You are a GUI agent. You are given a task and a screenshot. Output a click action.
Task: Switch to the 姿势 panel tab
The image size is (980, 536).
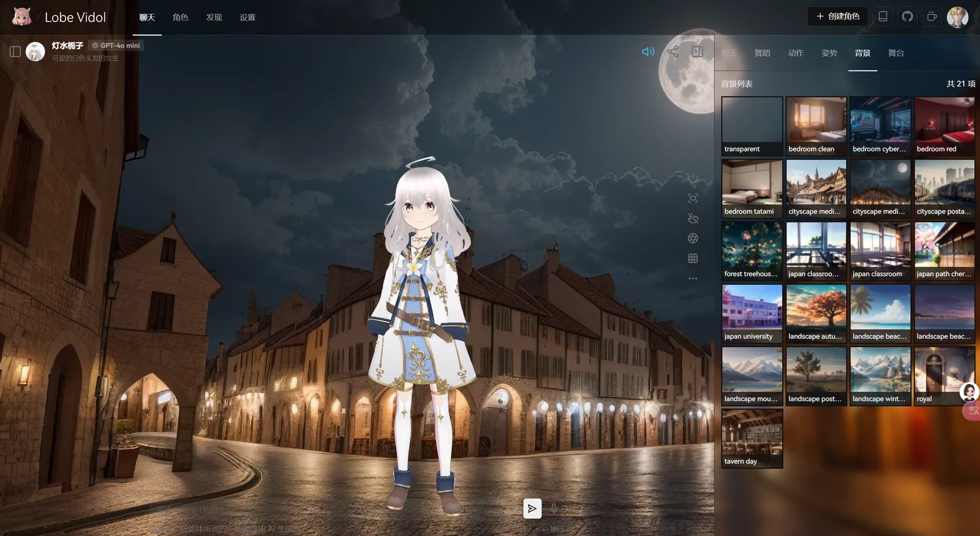(829, 53)
